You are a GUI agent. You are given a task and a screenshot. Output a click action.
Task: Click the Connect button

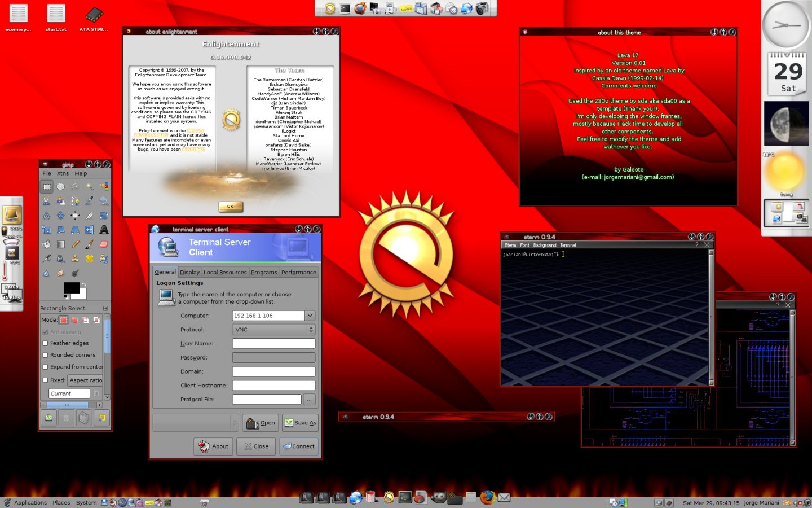[x=299, y=446]
